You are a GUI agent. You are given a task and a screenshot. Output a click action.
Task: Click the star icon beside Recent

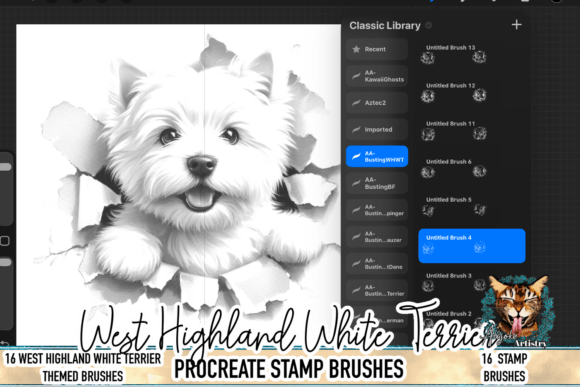tap(356, 49)
